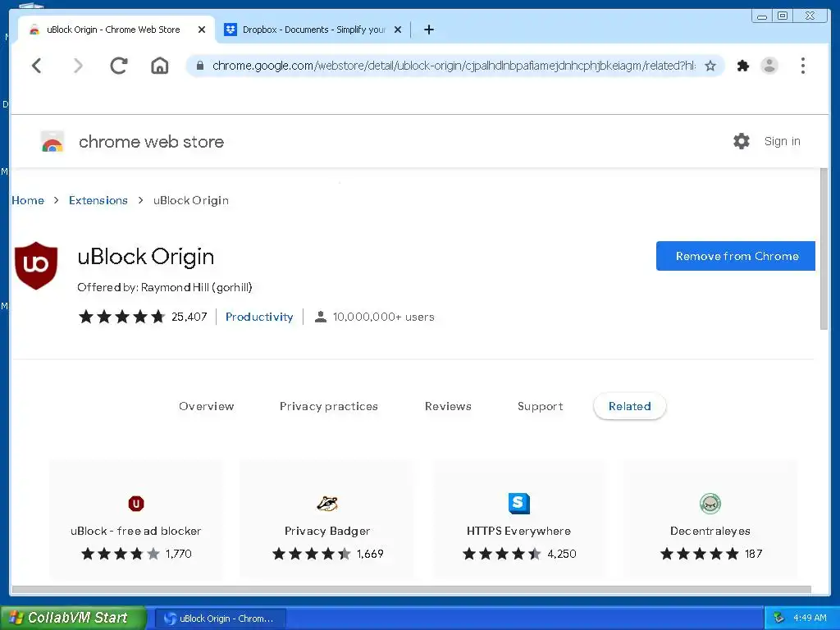
Task: Click the uBlock Origin red shield logo
Action: (x=36, y=266)
